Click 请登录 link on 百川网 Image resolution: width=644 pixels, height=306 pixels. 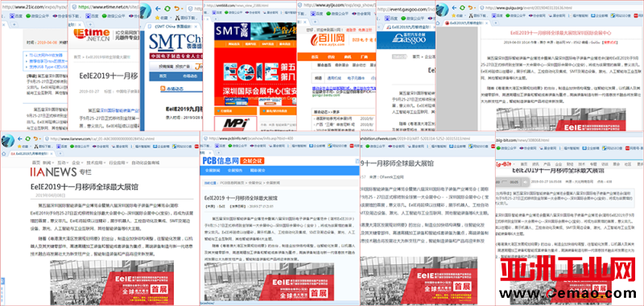pos(351,30)
